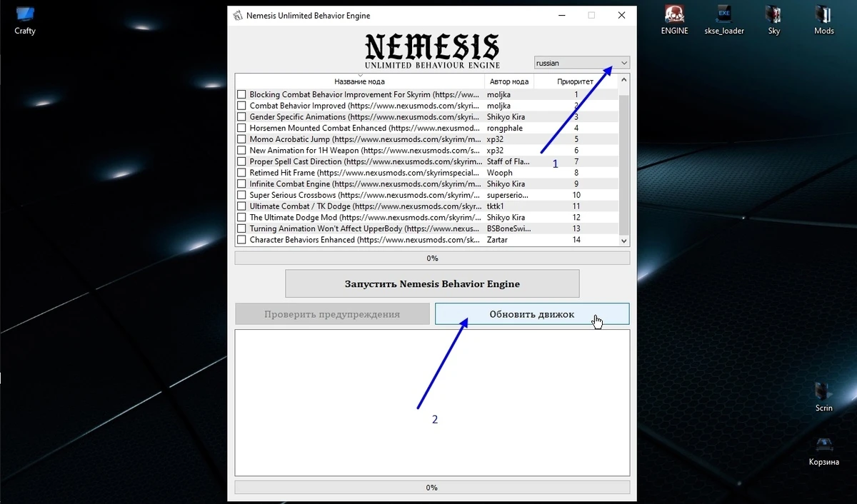
Task: Click Запустить Nemesis Behavior Engine
Action: [x=431, y=283]
